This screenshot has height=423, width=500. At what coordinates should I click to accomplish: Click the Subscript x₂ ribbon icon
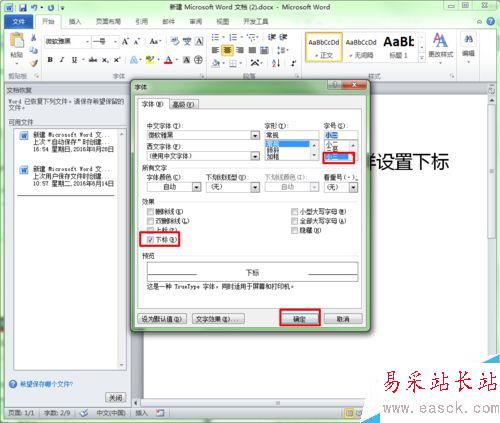(105, 60)
